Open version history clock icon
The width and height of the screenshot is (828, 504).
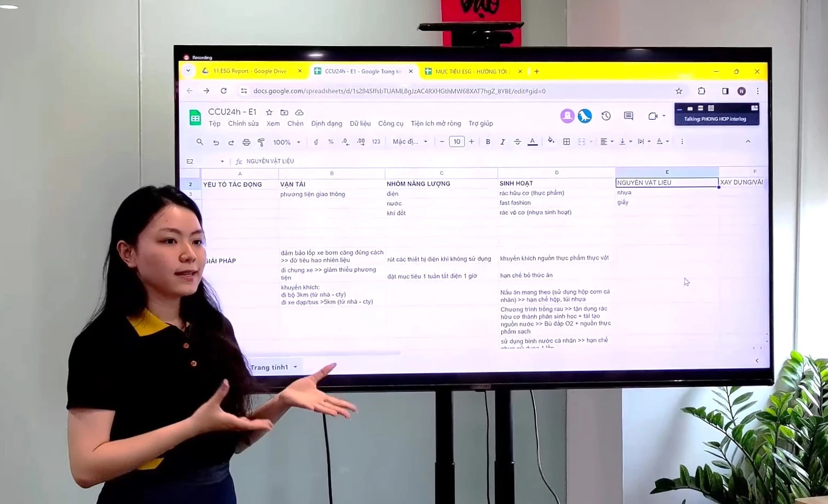point(606,116)
